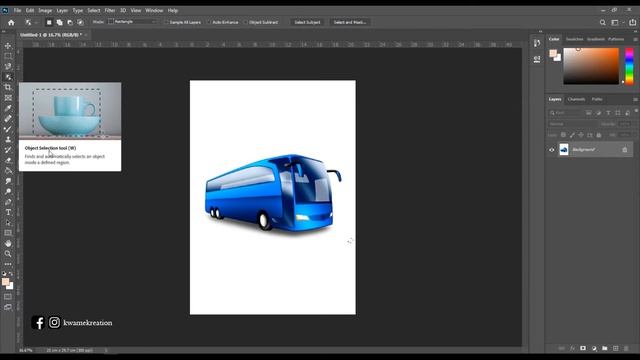The image size is (640, 360).
Task: Select the Move tool
Action: pos(8,46)
